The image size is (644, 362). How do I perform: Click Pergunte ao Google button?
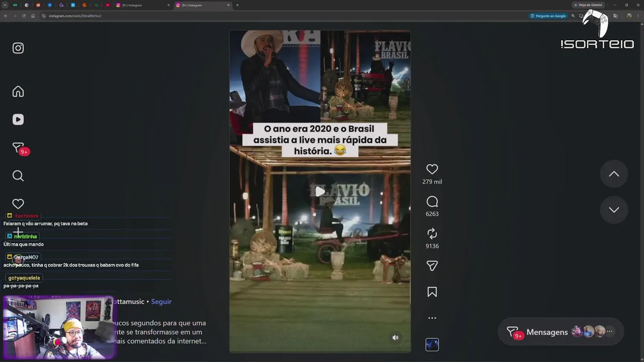(548, 16)
